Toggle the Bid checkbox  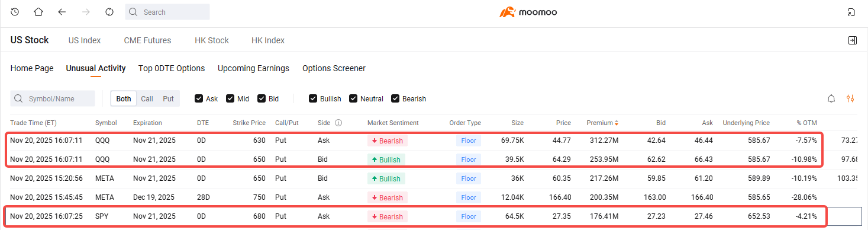[262, 98]
